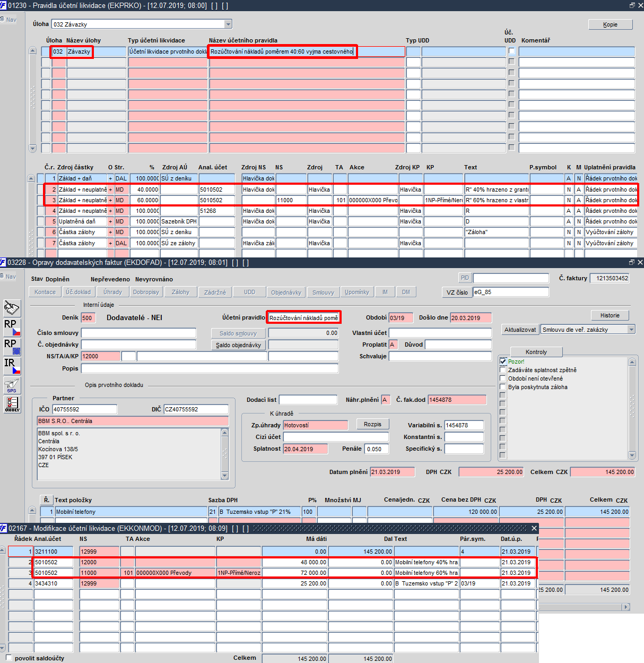This screenshot has height=663, width=644.
Task: Click the Deník field with value 500
Action: tap(89, 318)
